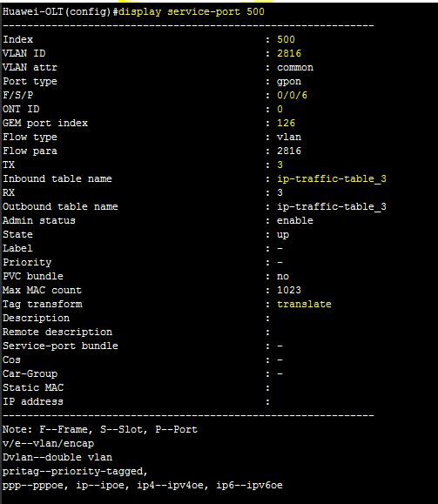Click the Huawei-OLT(config) prompt
Image resolution: width=438 pixels, height=504 pixels.
pyautogui.click(x=57, y=12)
